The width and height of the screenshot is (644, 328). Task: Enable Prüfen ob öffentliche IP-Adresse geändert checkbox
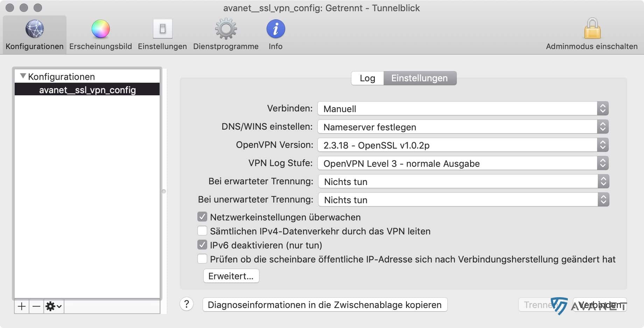point(202,259)
